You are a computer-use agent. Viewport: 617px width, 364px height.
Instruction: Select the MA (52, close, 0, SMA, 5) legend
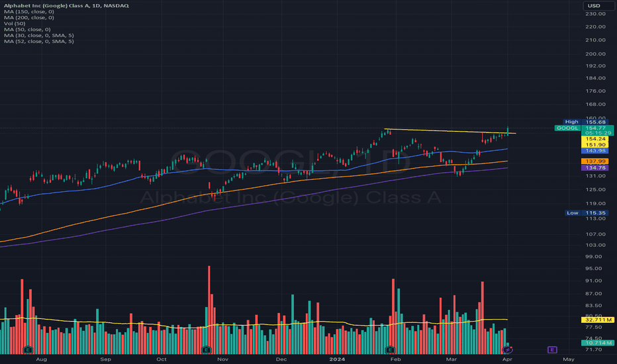38,41
